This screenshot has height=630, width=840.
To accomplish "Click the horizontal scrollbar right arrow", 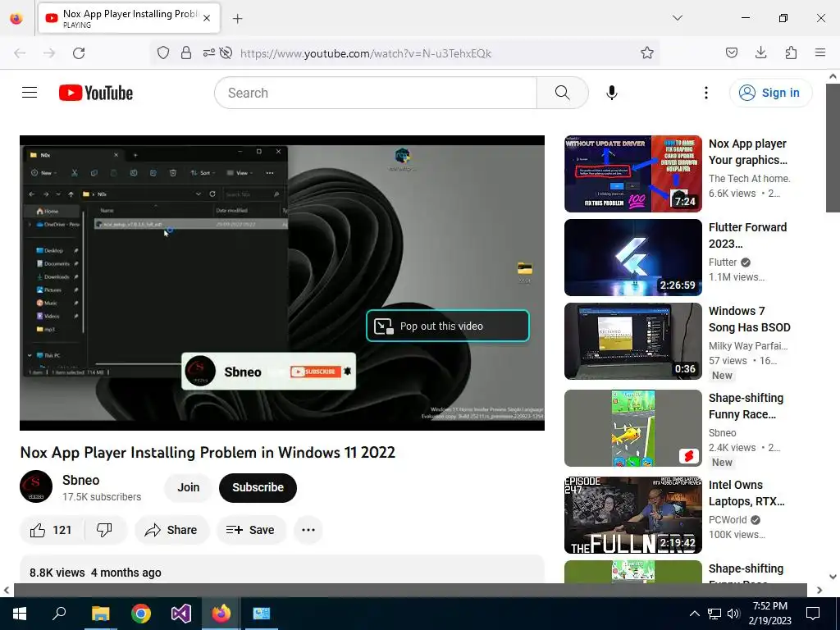I will pyautogui.click(x=819, y=590).
